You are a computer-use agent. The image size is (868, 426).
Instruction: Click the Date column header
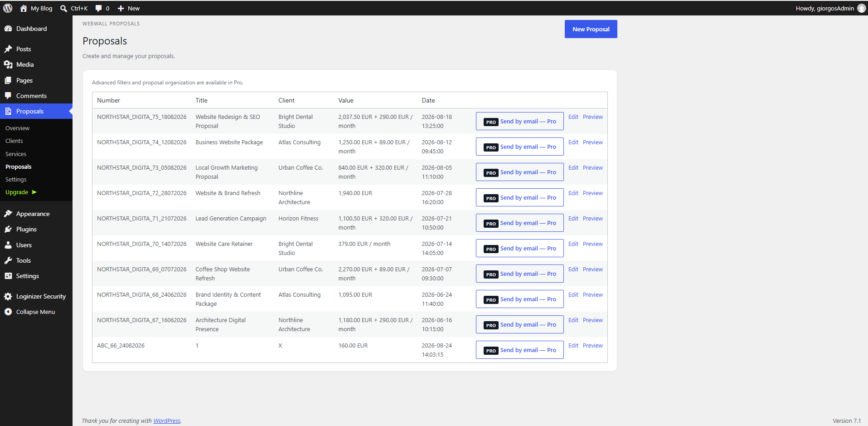pyautogui.click(x=428, y=100)
